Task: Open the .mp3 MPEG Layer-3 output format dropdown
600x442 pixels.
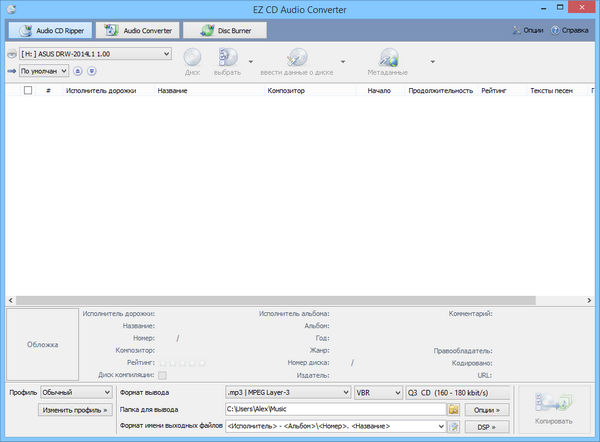Action: (x=288, y=392)
